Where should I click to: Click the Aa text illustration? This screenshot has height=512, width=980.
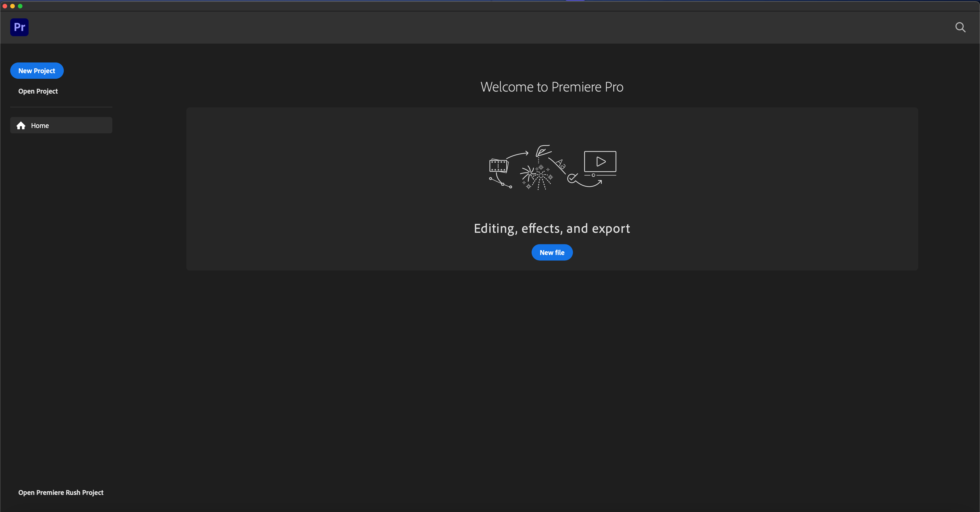tap(560, 164)
